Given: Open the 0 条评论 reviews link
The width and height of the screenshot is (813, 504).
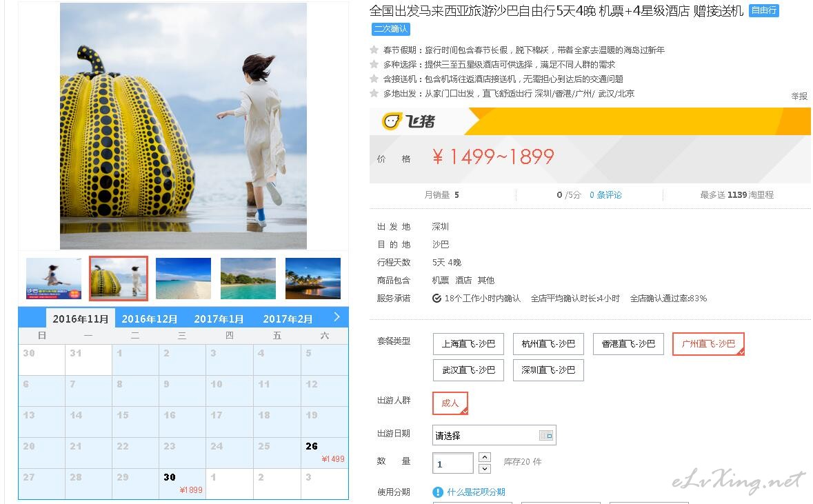Looking at the screenshot, I should 605,195.
